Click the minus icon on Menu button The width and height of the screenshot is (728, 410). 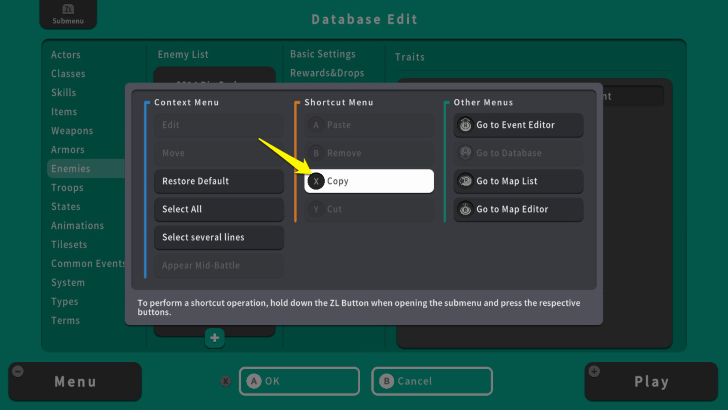coord(18,371)
